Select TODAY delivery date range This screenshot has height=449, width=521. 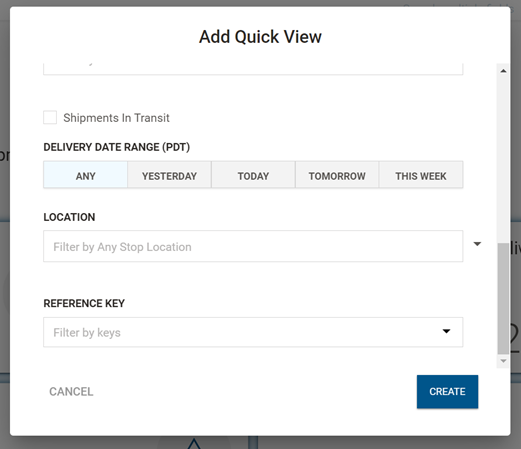(x=253, y=175)
